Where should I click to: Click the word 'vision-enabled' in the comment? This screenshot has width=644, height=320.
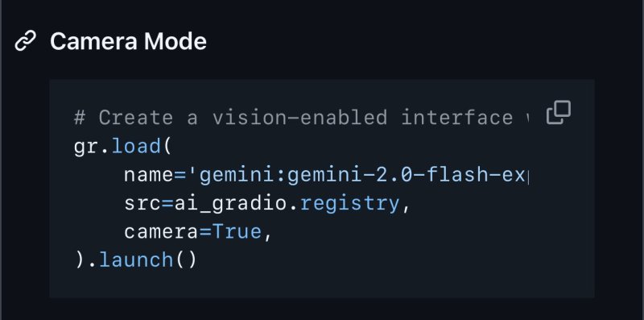[299, 118]
